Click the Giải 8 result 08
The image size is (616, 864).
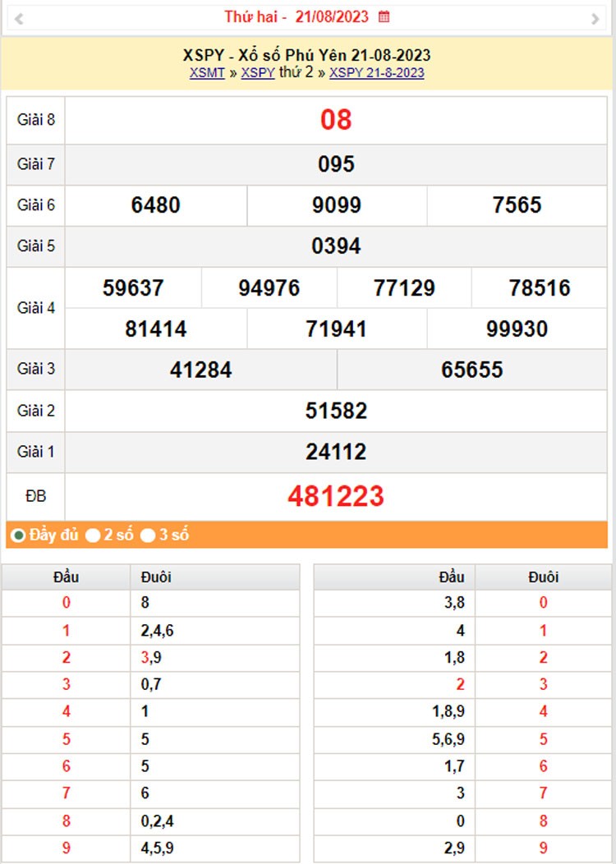click(x=336, y=120)
